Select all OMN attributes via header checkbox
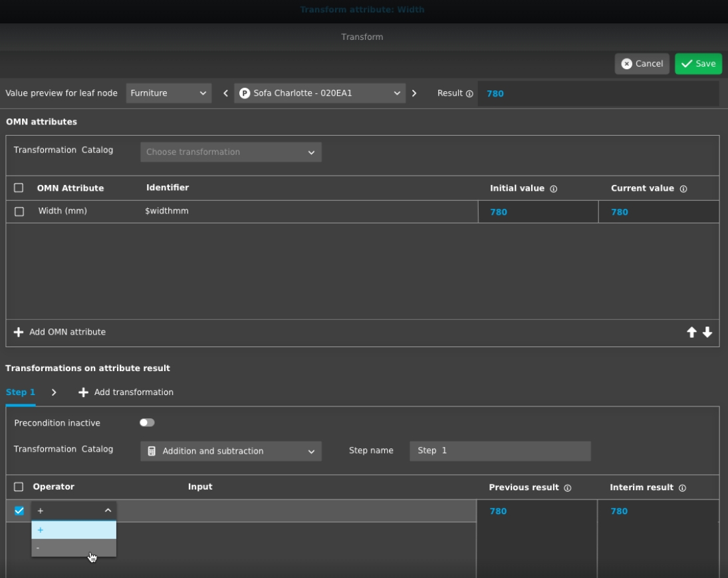 (19, 188)
